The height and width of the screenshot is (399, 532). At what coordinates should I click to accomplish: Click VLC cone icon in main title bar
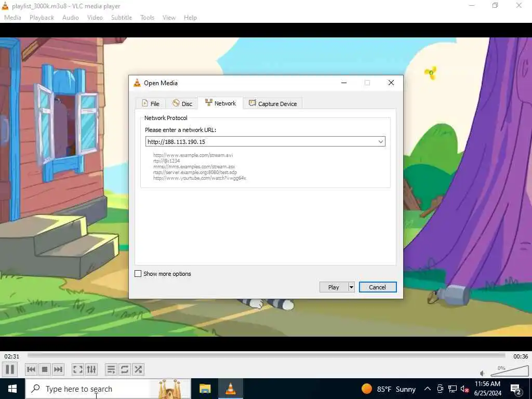coord(5,6)
